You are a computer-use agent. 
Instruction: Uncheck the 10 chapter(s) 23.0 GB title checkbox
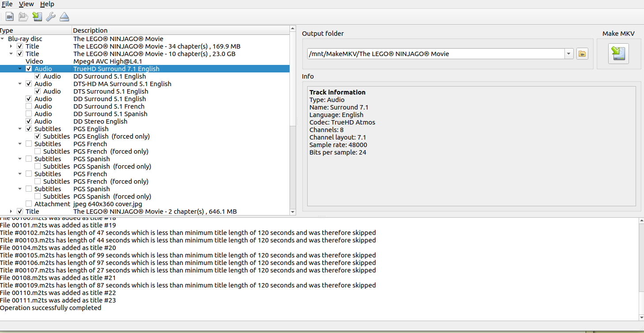(20, 54)
